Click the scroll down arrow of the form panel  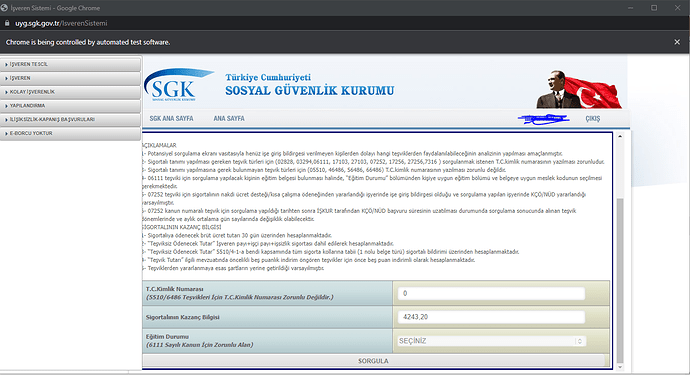coord(620,367)
